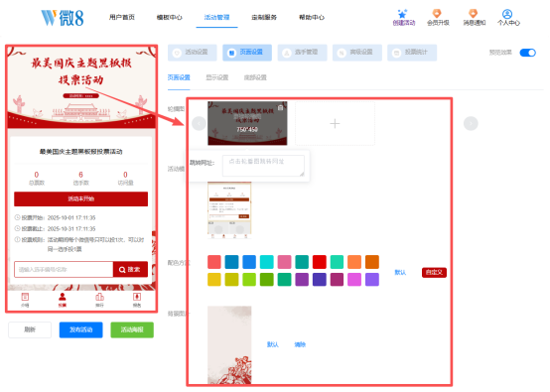
Task: Click the 总票数 count in preview
Action: click(37, 178)
